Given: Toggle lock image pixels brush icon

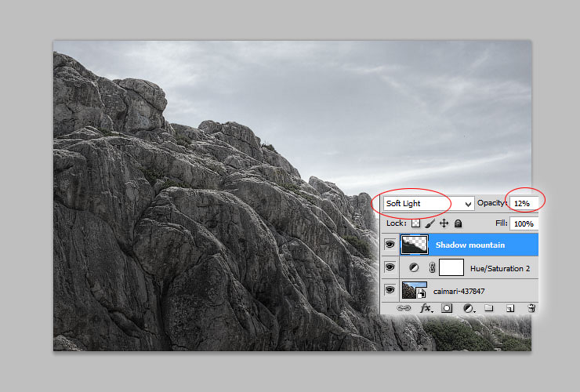Looking at the screenshot, I should (x=430, y=223).
